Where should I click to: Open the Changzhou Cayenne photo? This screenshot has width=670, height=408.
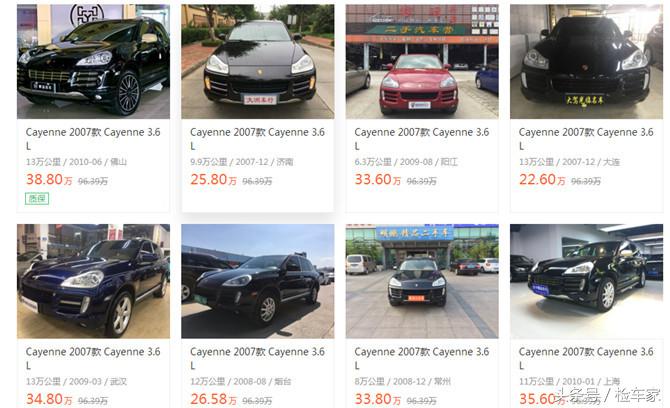[422, 281]
